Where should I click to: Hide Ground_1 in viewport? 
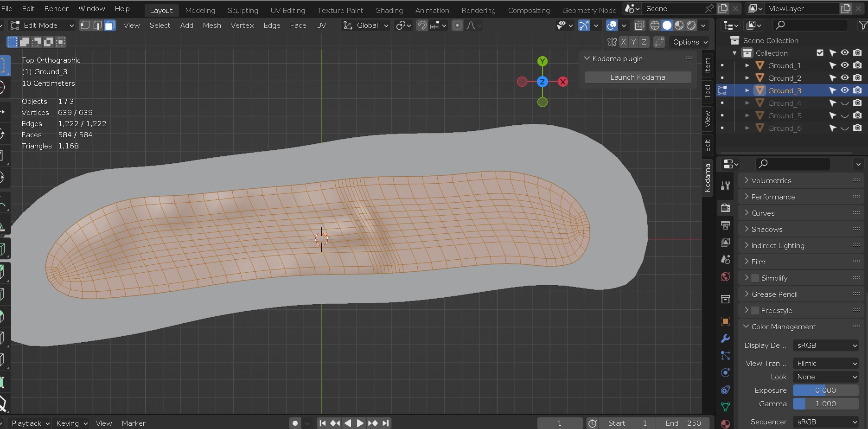pyautogui.click(x=845, y=65)
